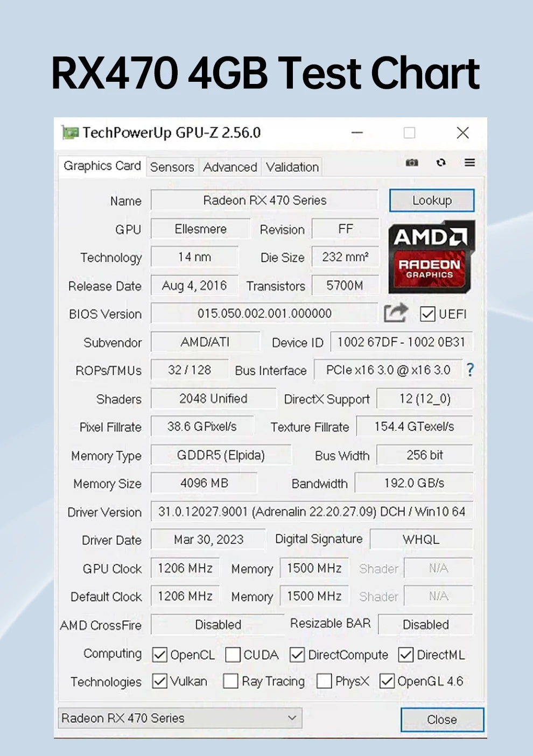Click the AMD Radeon Graphics logo
533x756 pixels.
(431, 257)
